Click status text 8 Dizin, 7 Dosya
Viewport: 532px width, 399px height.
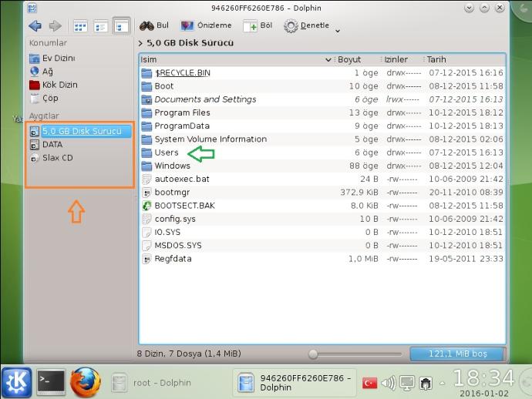coord(189,354)
